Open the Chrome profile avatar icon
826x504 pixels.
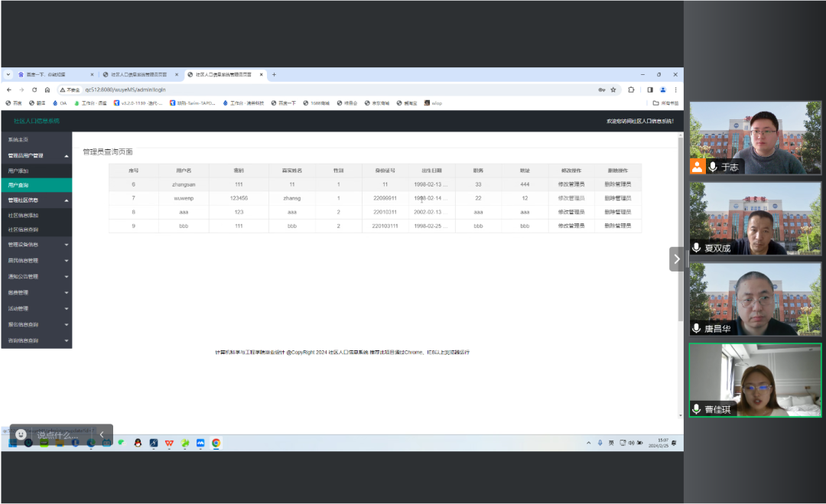click(663, 89)
